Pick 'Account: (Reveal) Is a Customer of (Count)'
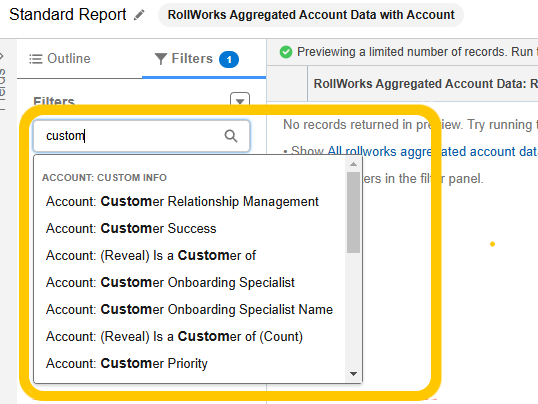The height and width of the screenshot is (404, 538). point(174,337)
